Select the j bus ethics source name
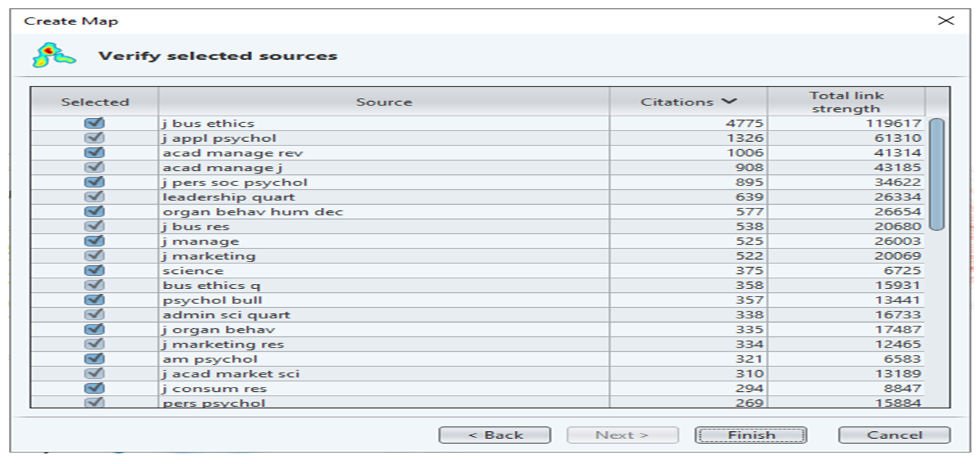 tap(208, 124)
